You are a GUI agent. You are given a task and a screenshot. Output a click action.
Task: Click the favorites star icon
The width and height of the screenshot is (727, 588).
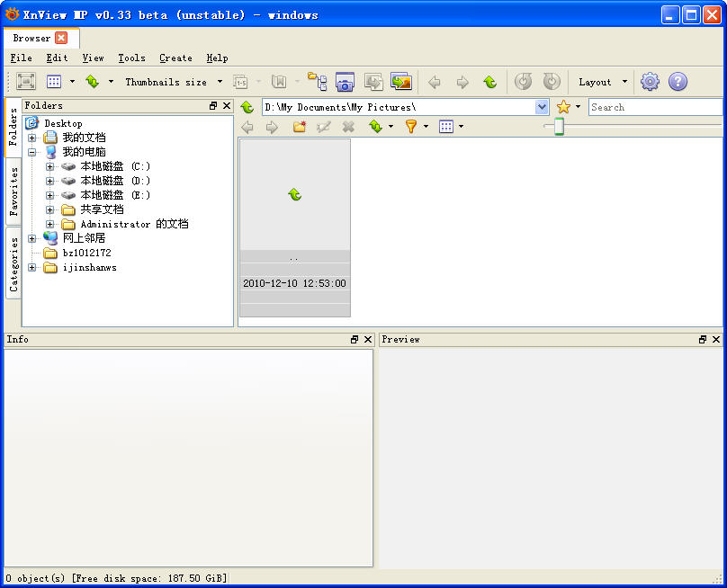tap(563, 107)
